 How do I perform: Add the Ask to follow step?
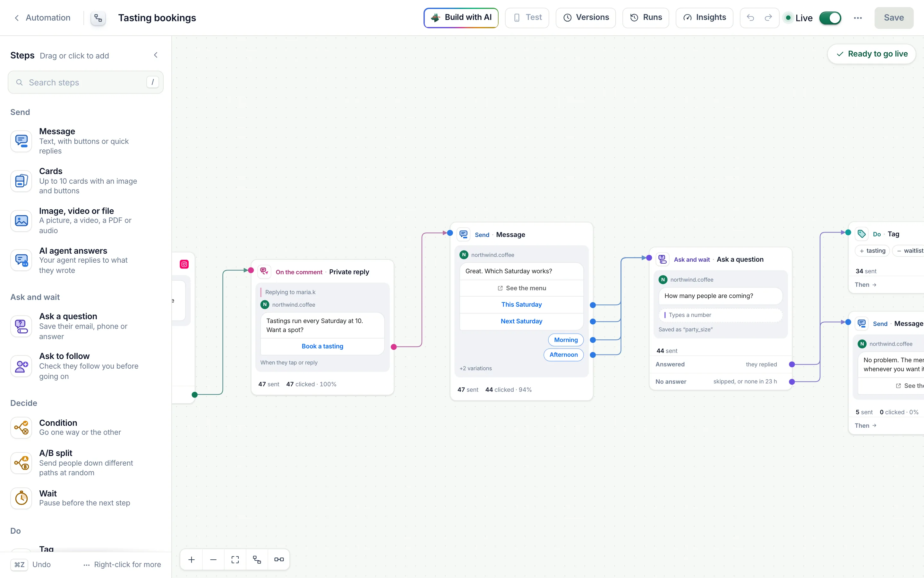coord(86,366)
